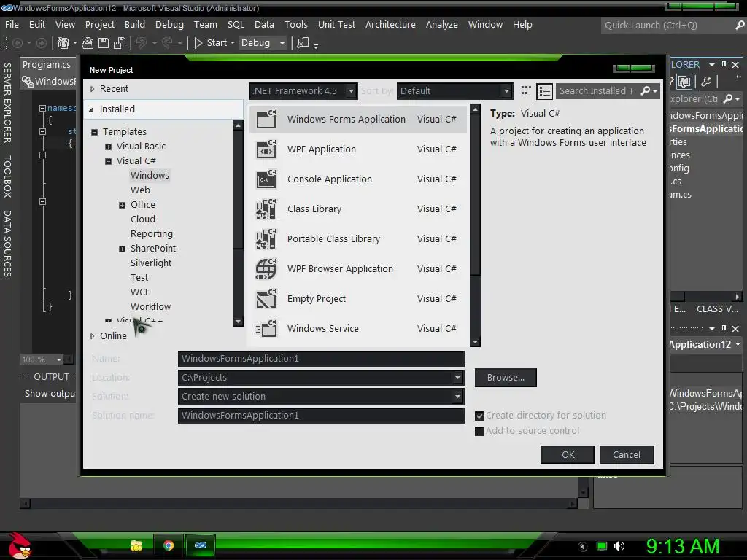747x560 pixels.
Task: Click search magnifier in Search Installed Templates
Action: click(x=646, y=90)
